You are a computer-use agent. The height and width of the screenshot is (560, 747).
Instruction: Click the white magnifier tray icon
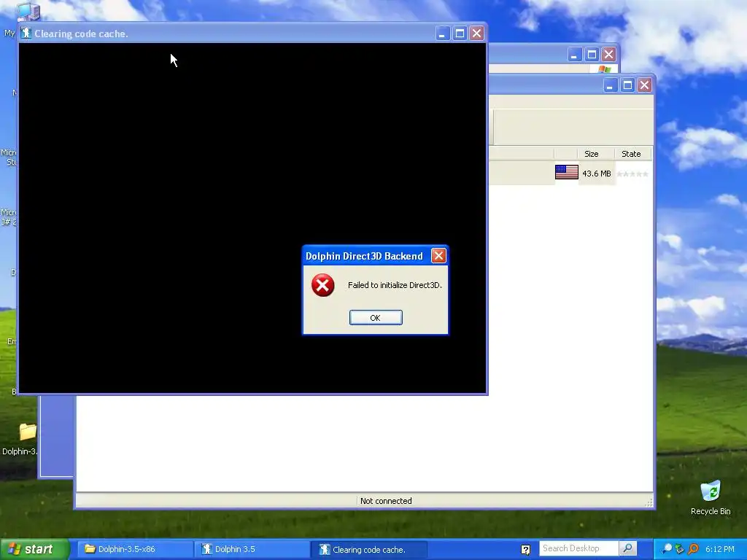pyautogui.click(x=667, y=549)
